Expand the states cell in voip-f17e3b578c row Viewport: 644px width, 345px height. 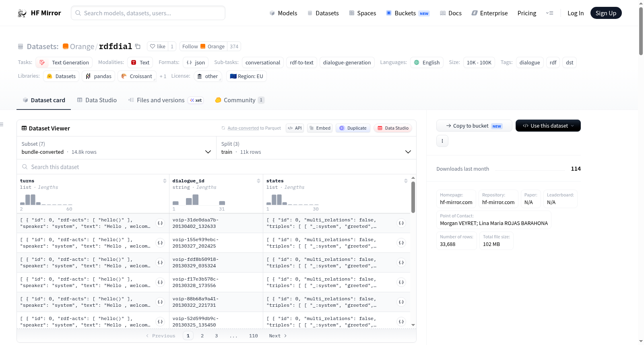[x=401, y=282]
